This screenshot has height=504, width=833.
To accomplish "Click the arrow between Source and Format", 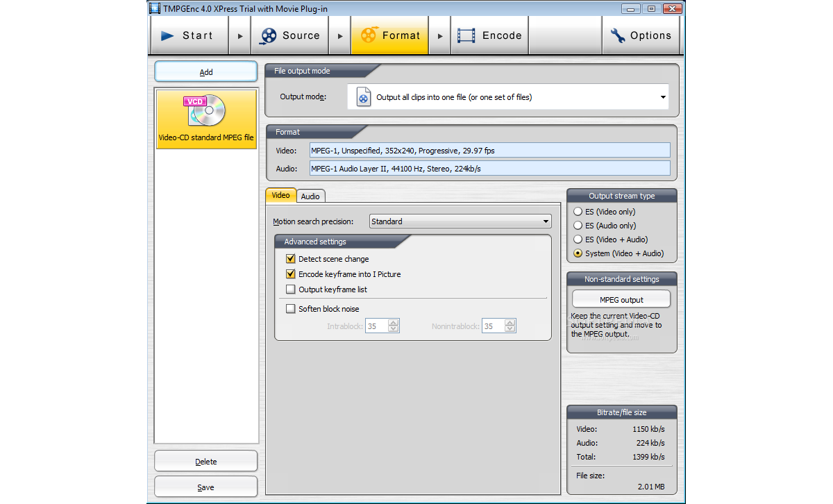I will pos(340,36).
